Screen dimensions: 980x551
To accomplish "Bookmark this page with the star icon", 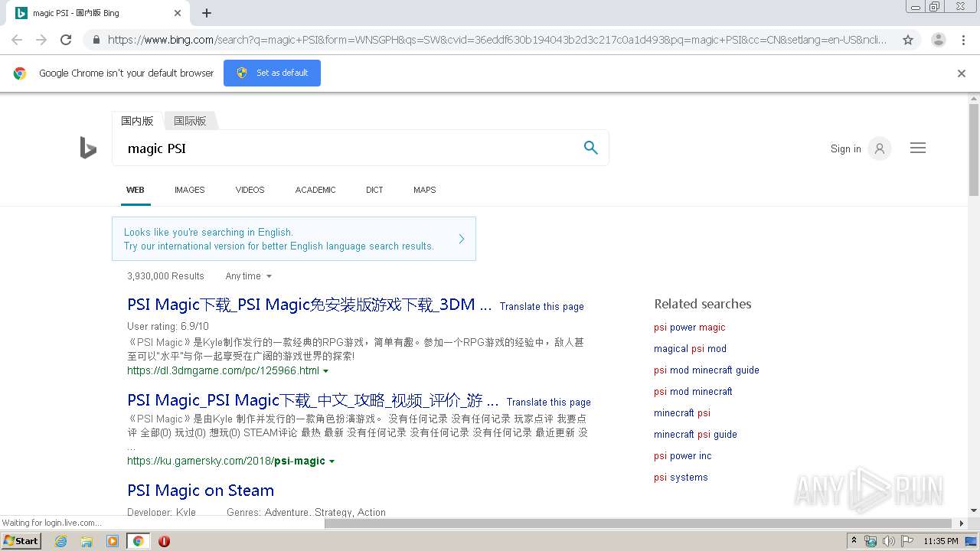I will (908, 40).
